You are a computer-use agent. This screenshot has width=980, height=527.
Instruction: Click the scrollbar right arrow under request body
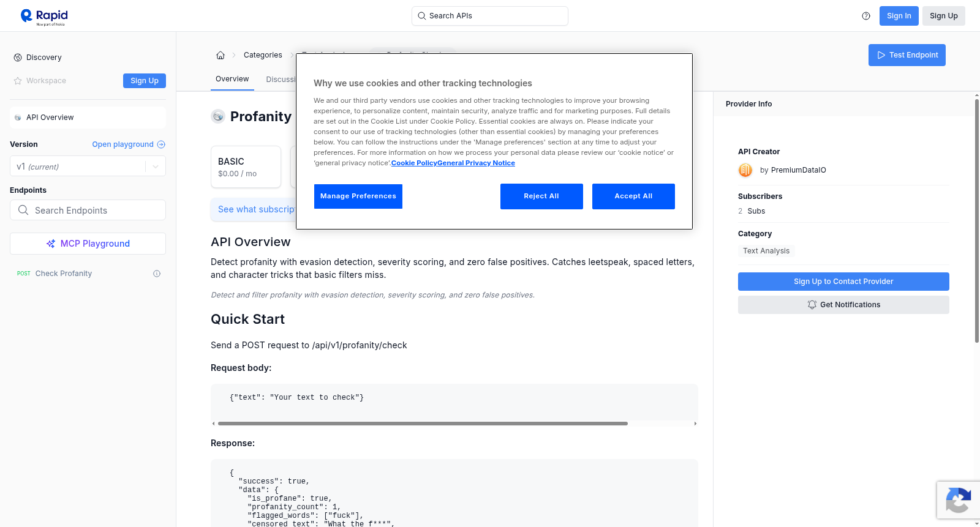click(x=695, y=424)
